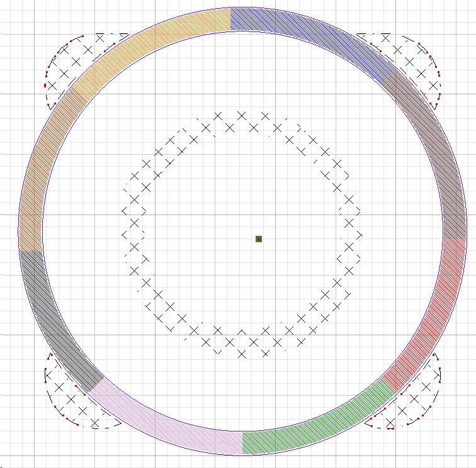The image size is (476, 468).
Task: Click the boundary between orange and blue segments
Action: pos(231,19)
